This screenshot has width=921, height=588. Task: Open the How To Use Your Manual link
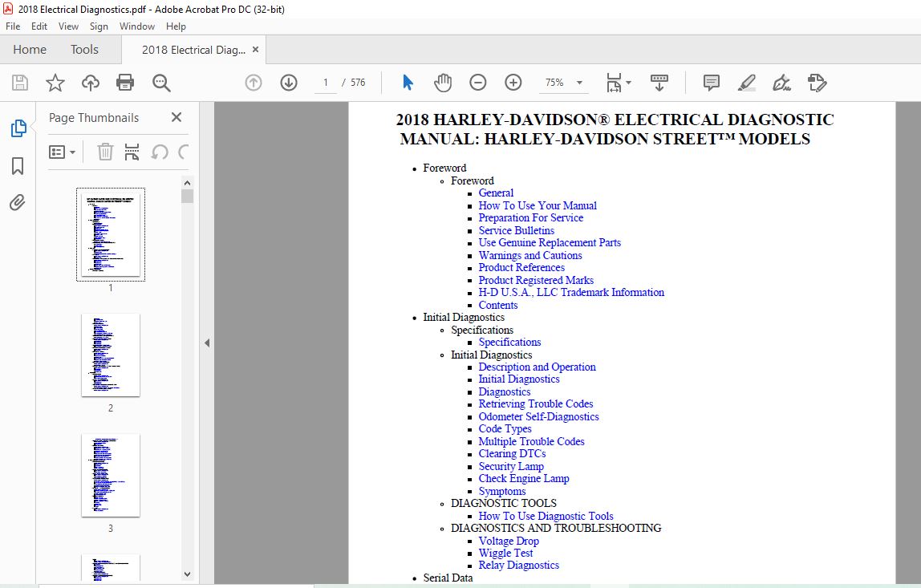click(538, 205)
